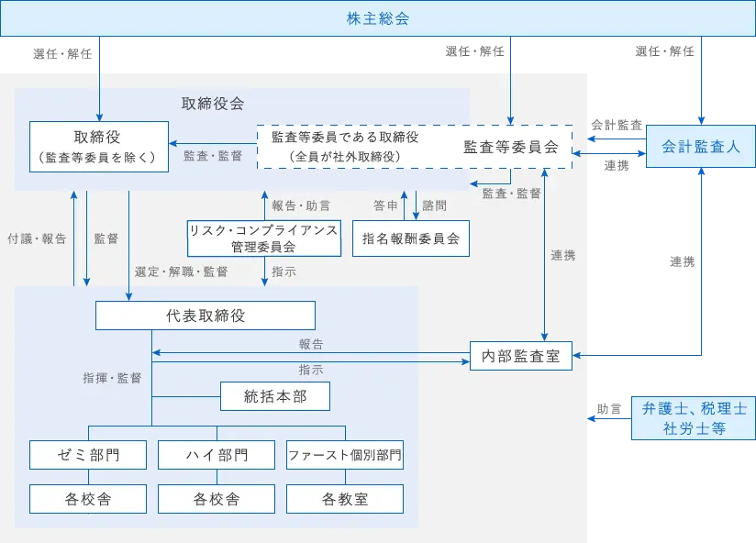The width and height of the screenshot is (756, 543).
Task: Select the ハイ部門 box
Action: [216, 455]
